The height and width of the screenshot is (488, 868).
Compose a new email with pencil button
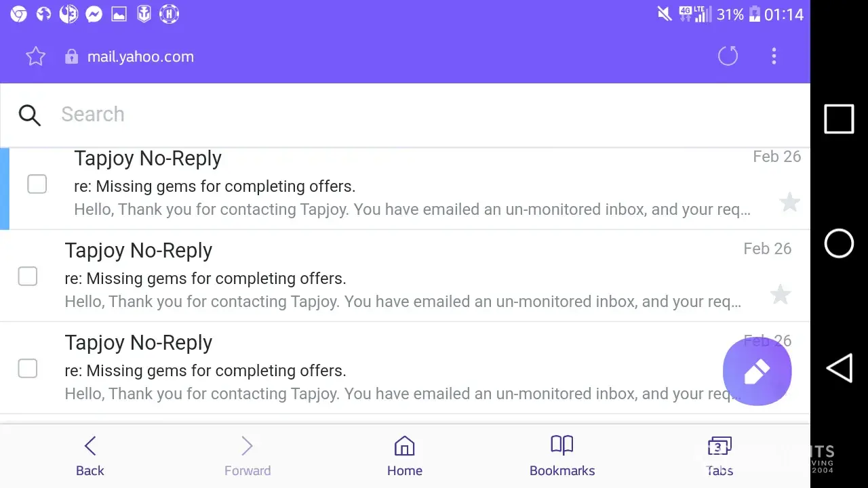(757, 371)
